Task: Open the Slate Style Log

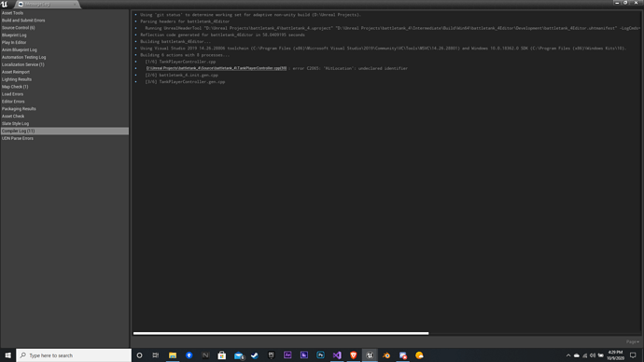Action: pos(64,124)
